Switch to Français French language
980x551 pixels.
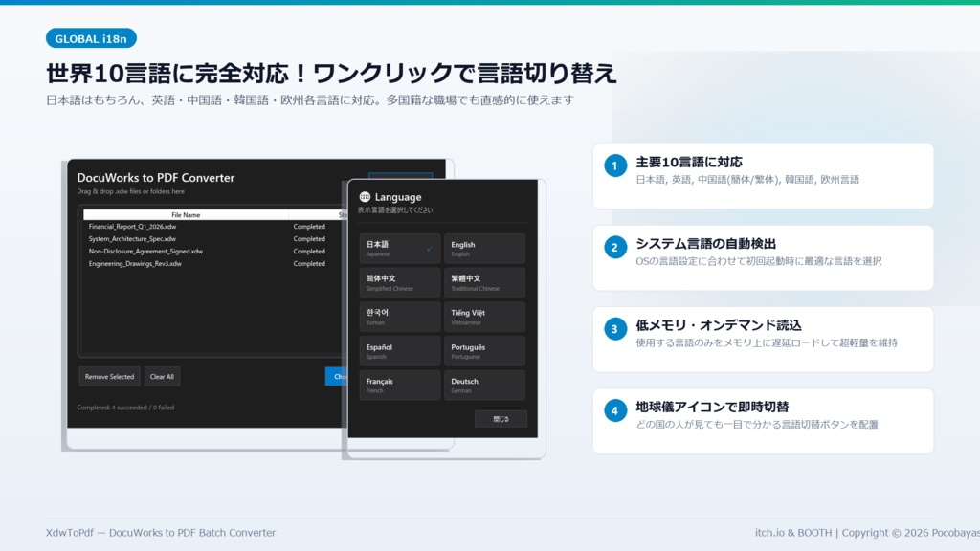pos(399,385)
